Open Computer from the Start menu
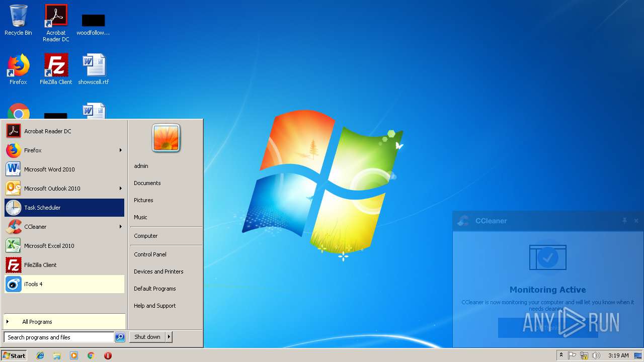The height and width of the screenshot is (362, 644). coord(146,236)
